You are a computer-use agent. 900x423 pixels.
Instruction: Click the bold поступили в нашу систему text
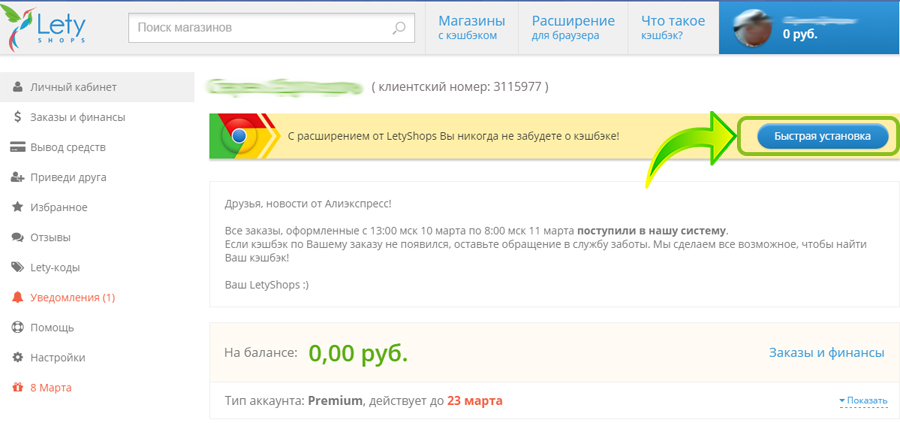(x=652, y=231)
